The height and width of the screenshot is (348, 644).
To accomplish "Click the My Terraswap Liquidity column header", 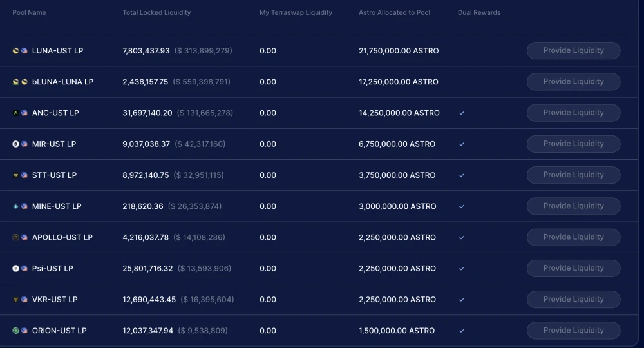I will [x=296, y=13].
